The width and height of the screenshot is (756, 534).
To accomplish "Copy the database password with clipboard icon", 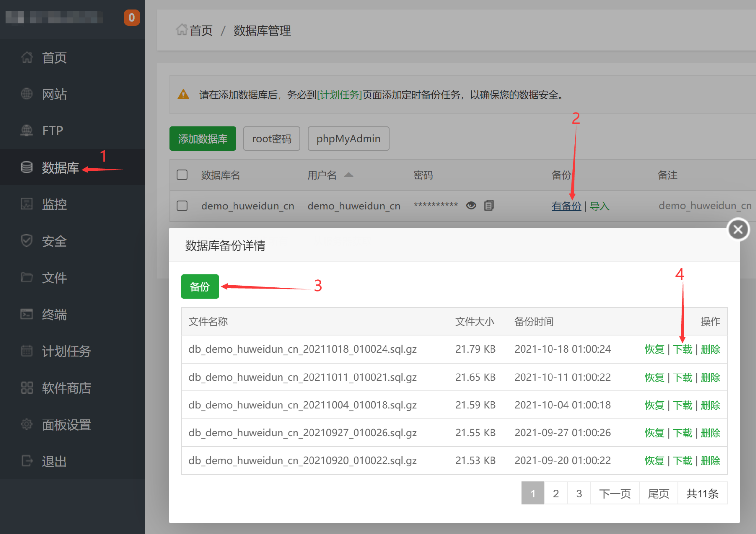I will tap(489, 206).
